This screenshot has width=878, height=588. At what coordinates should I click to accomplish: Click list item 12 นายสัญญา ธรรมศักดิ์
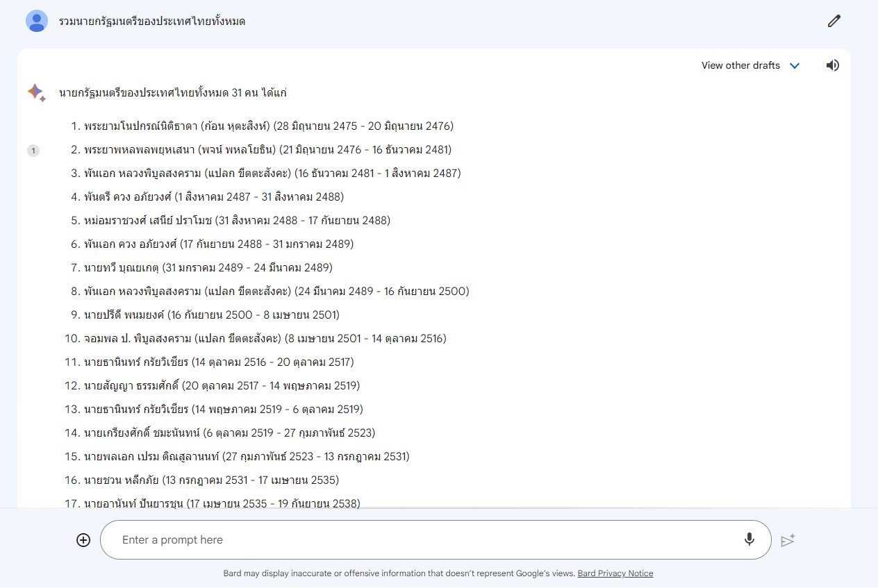coord(222,386)
